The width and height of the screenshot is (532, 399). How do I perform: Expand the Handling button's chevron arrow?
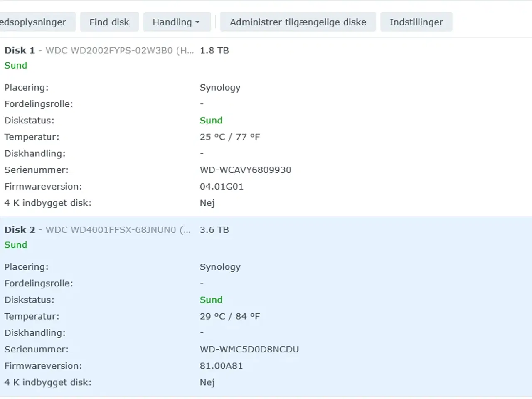click(x=197, y=22)
